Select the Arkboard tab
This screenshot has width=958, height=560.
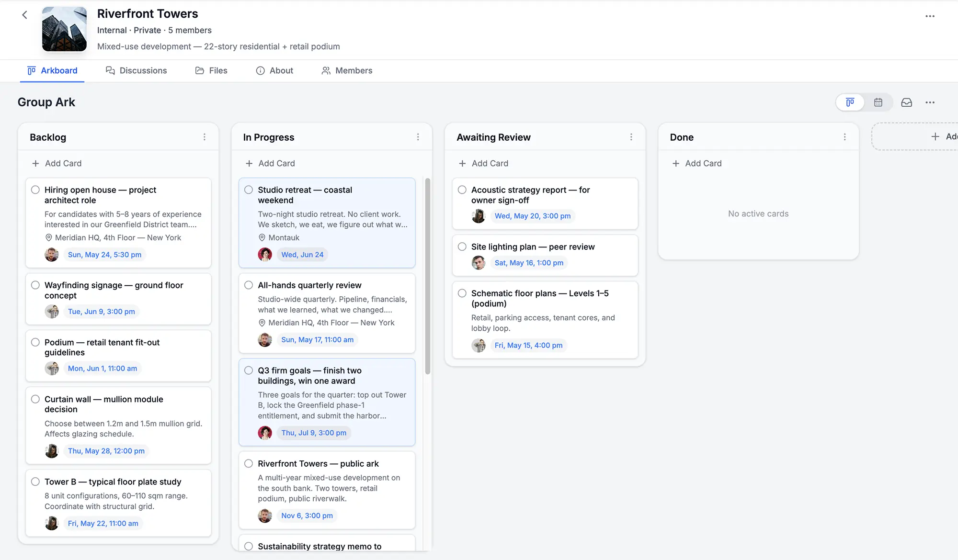[x=52, y=70]
